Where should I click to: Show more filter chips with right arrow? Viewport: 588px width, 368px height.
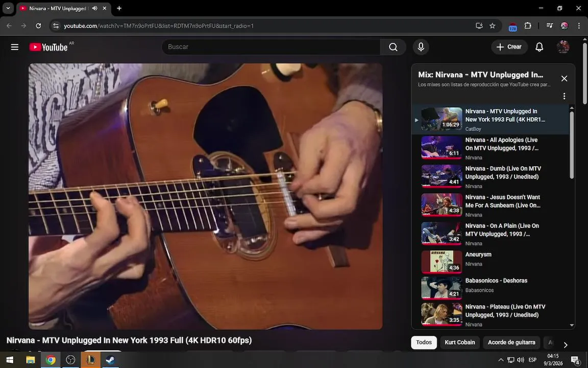[566, 344]
